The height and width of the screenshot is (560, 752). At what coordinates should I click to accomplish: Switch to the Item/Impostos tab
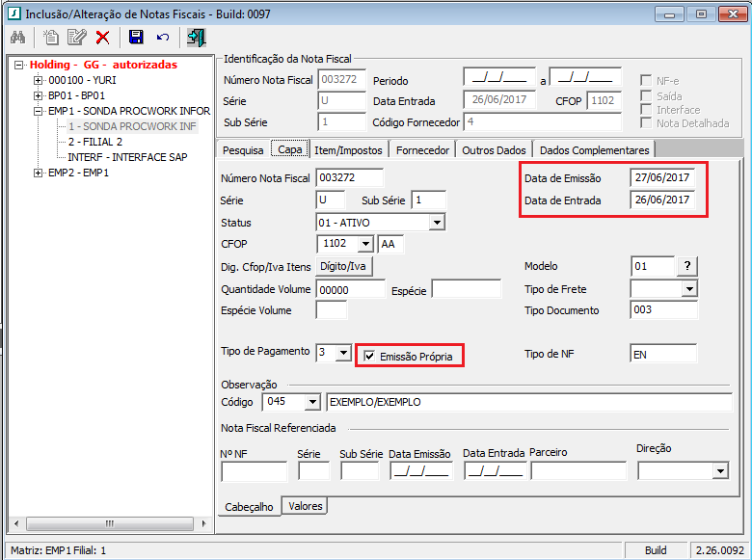point(348,149)
